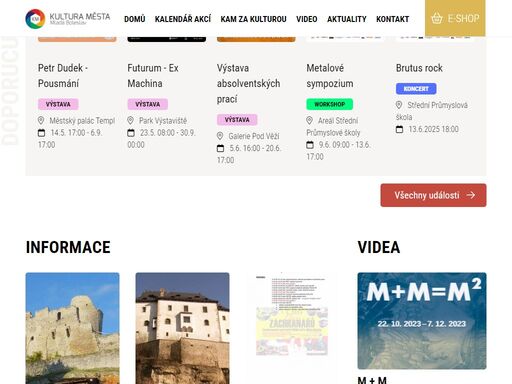The width and height of the screenshot is (512, 384).
Task: Open event Metalové sympozium
Action: (330, 76)
